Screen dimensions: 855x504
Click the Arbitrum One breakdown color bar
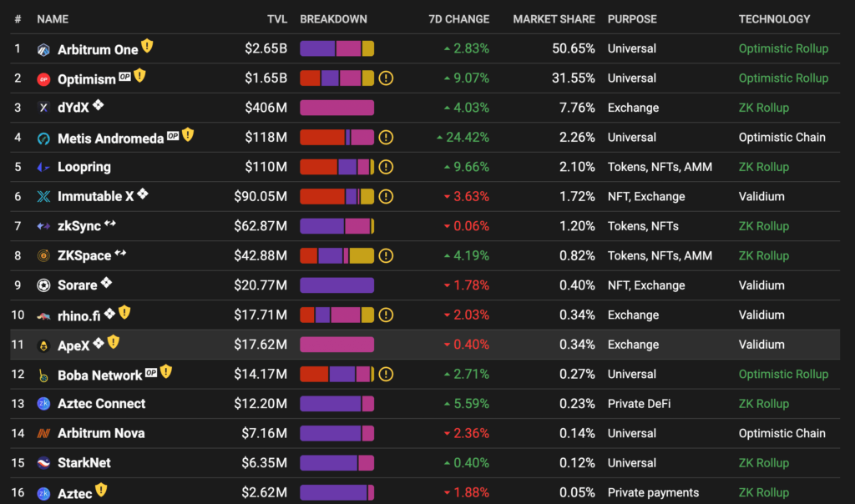(337, 48)
